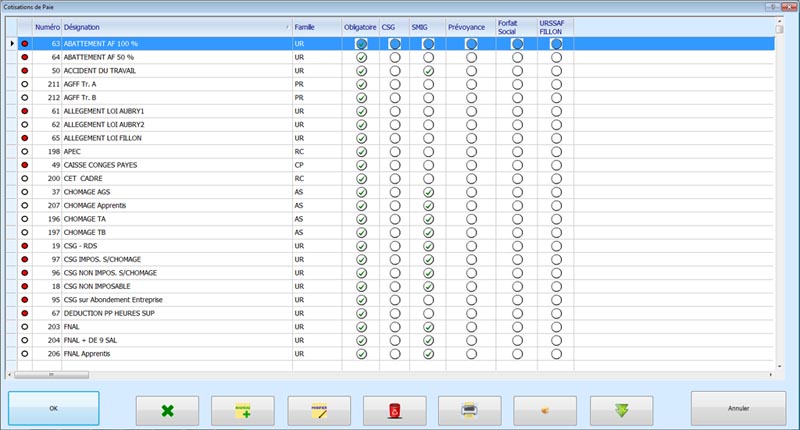The image size is (800, 430).
Task: Sort by the Numéro column header
Action: pos(47,26)
